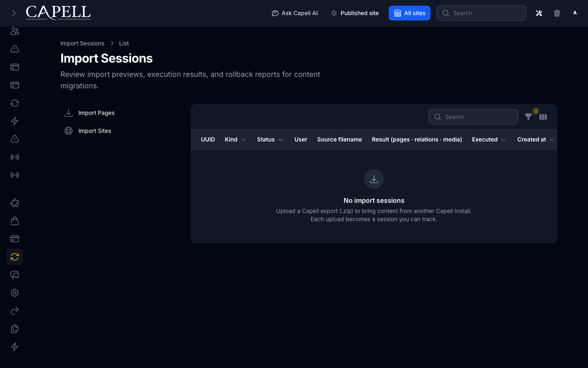Image resolution: width=588 pixels, height=368 pixels.
Task: Open the shopping bag sidebar icon
Action: (x=15, y=221)
